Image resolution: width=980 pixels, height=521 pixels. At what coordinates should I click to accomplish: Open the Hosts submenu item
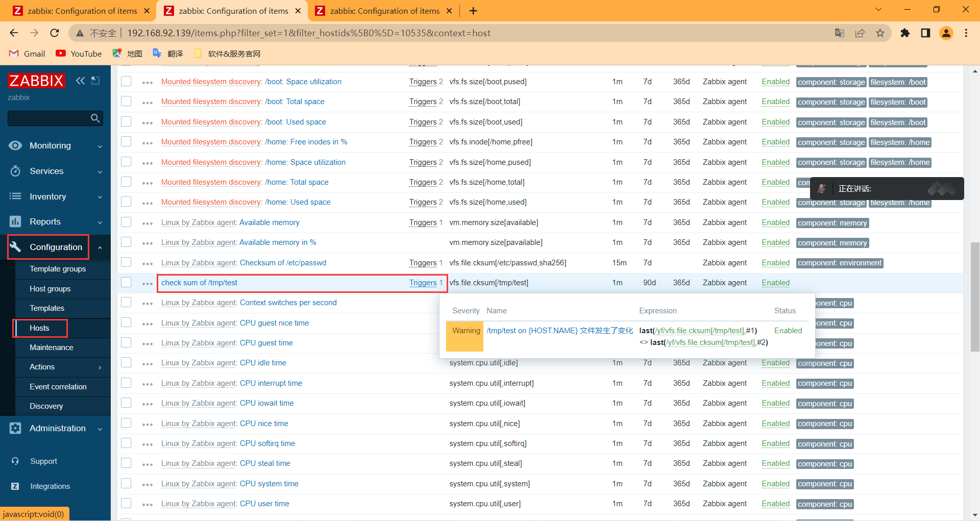tap(39, 328)
